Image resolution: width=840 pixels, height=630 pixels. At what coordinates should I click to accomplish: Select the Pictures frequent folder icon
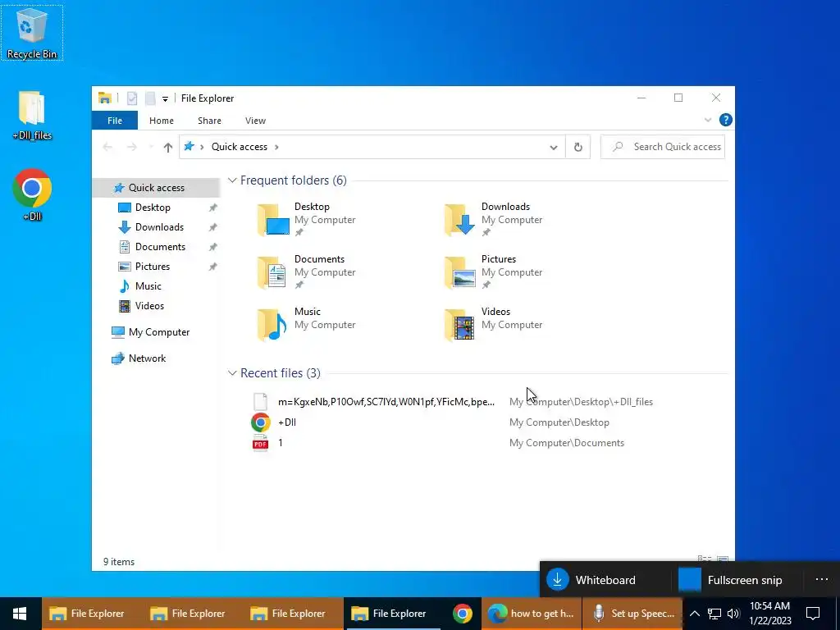(459, 272)
